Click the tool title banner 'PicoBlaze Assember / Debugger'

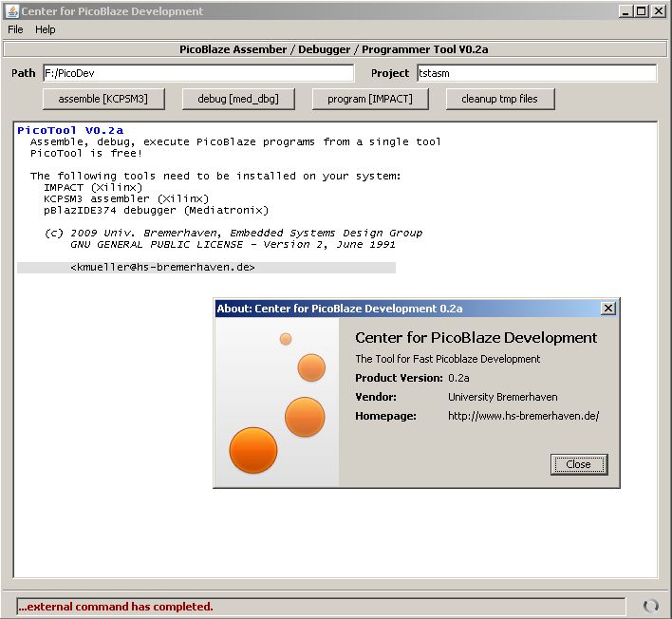[334, 49]
